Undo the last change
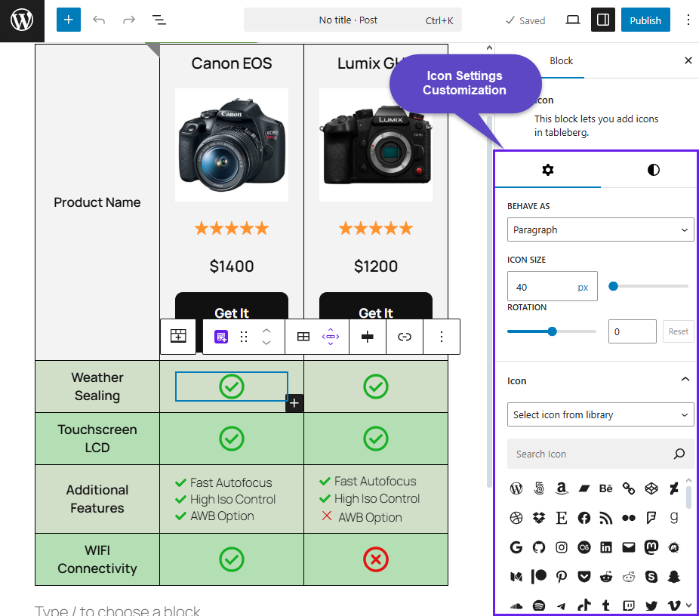Viewport: 699px width, 616px height. pyautogui.click(x=99, y=20)
